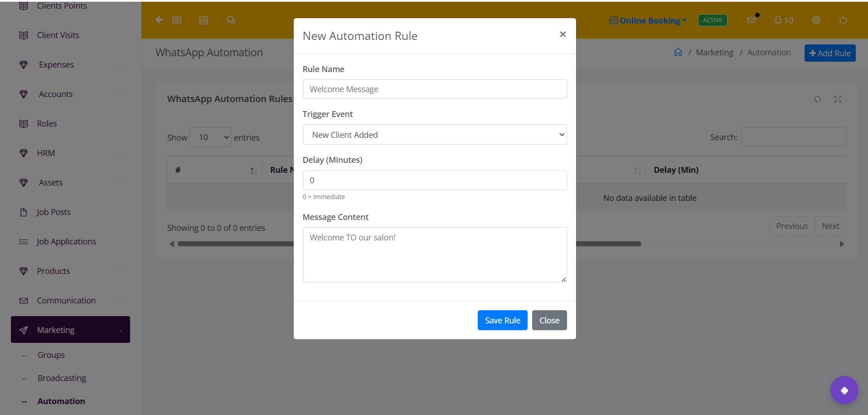The width and height of the screenshot is (868, 415).
Task: Open Broadcasting in the sidebar
Action: (62, 378)
